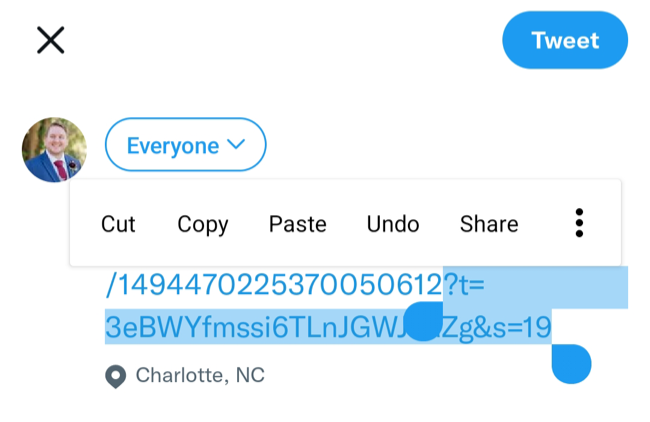Tap Share in the selection toolbar
Viewport: 650px width, 422px height.
click(x=489, y=224)
